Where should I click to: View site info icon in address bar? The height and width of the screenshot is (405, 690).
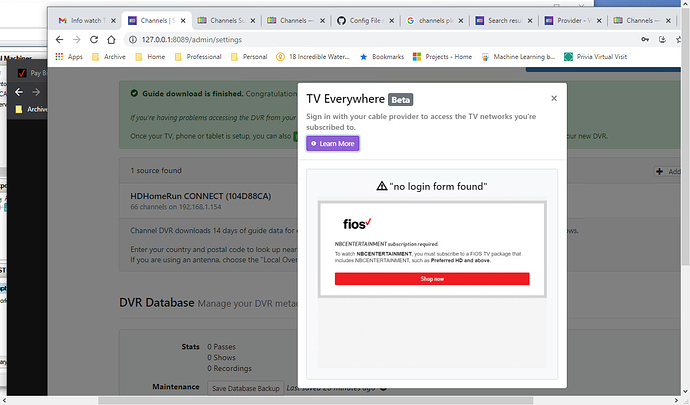[x=132, y=40]
